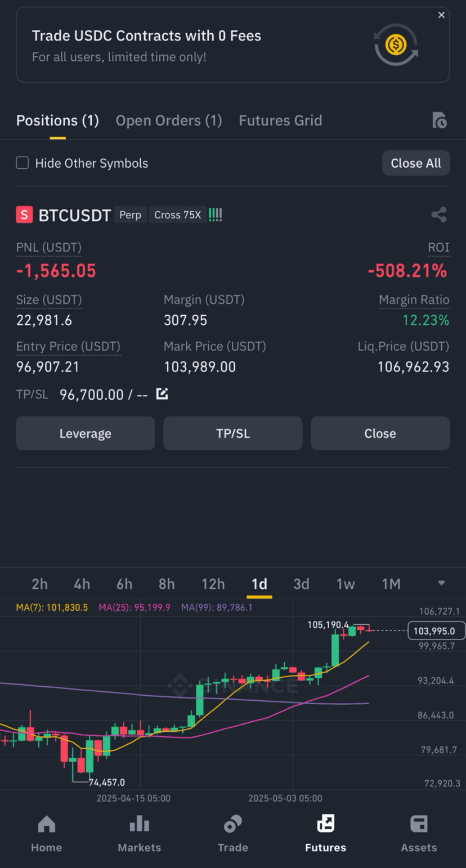Tap the Leverage button
The width and height of the screenshot is (466, 868).
pos(86,433)
